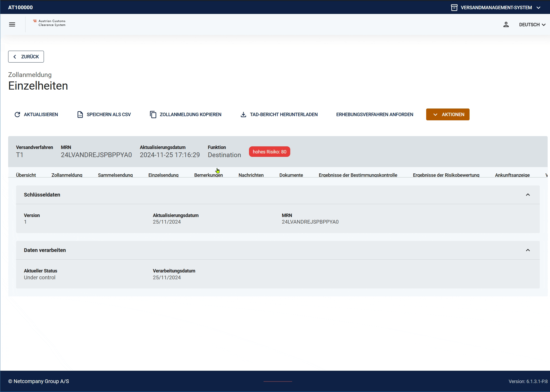This screenshot has height=392, width=550.
Task: Click the Versandmanagement-System archive icon
Action: click(x=454, y=8)
